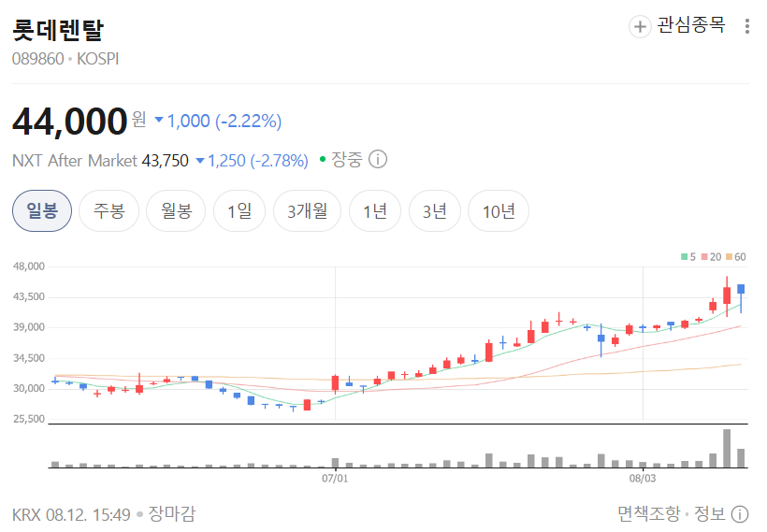Select the 1일 range tab
767x532 pixels.
tap(239, 210)
